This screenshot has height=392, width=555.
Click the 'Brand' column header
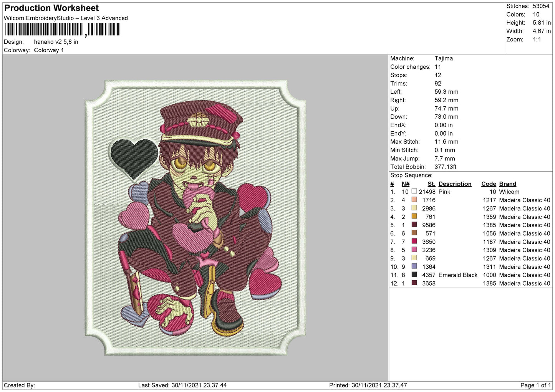(507, 184)
